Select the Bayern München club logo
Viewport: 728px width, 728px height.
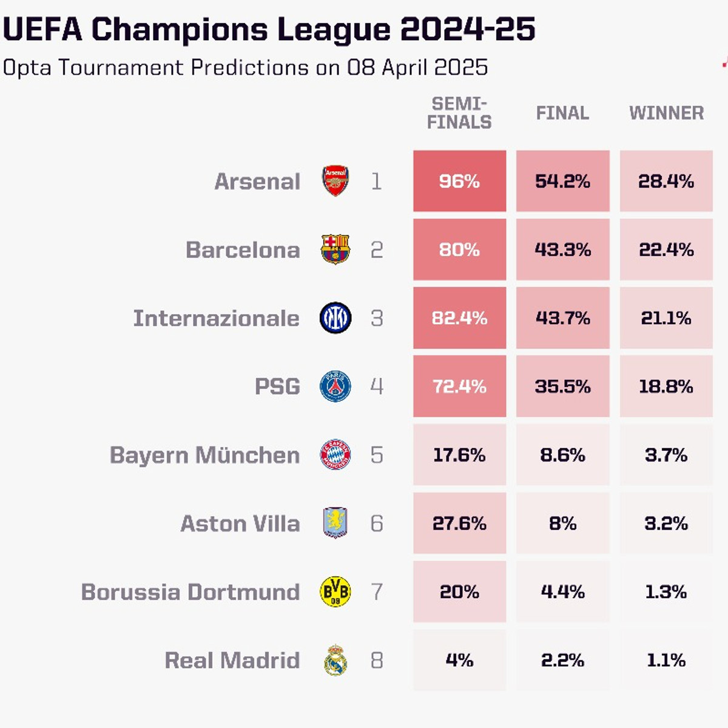335,455
